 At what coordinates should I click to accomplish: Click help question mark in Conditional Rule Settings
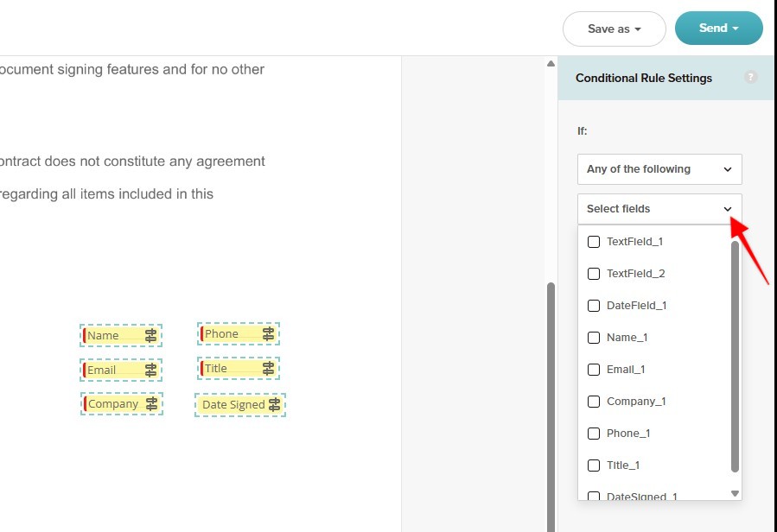click(750, 77)
